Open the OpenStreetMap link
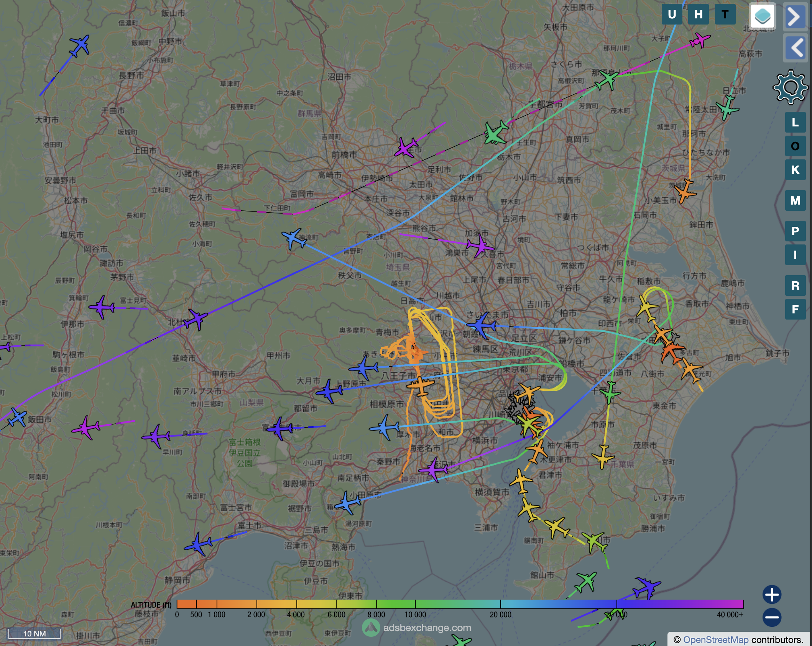Screen dimensions: 812x646 (x=716, y=639)
